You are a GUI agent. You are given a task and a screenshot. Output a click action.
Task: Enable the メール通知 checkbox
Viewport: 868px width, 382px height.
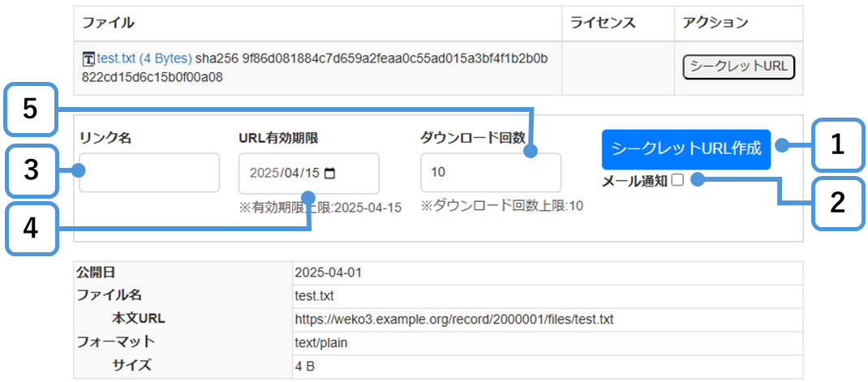[x=677, y=181]
